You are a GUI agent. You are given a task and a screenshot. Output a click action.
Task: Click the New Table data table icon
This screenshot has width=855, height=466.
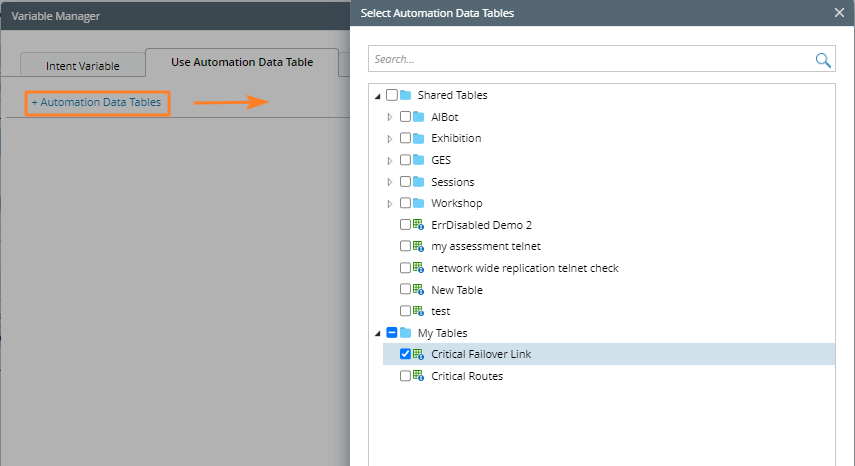419,290
